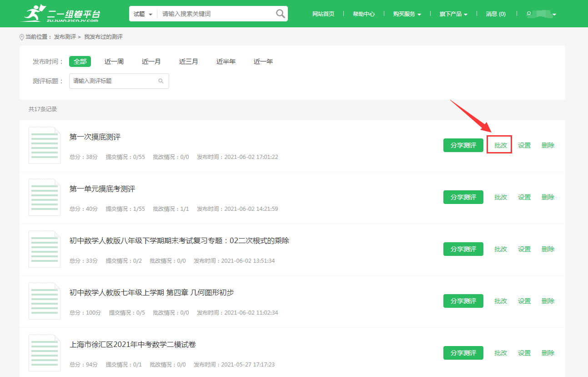The height and width of the screenshot is (377, 588).
Task: Open 设置 for 上海市徐汇区 test
Action: coord(524,353)
